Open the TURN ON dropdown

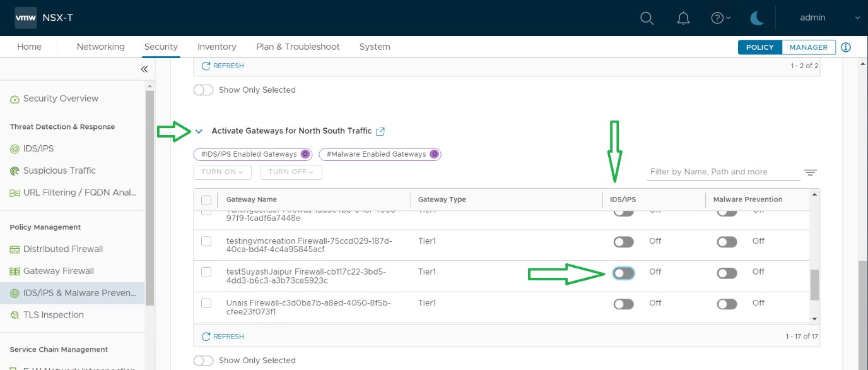(222, 172)
